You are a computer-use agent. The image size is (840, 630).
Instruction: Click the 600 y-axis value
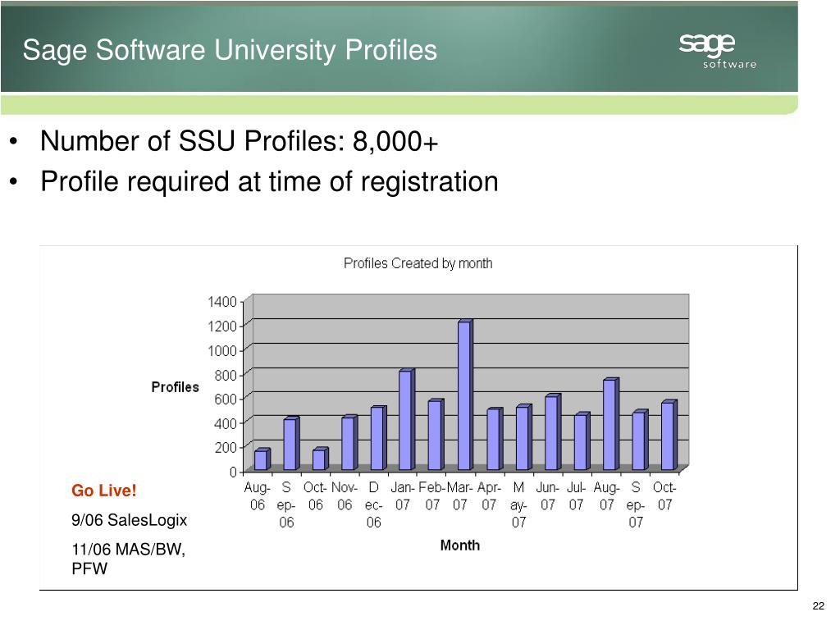point(226,399)
